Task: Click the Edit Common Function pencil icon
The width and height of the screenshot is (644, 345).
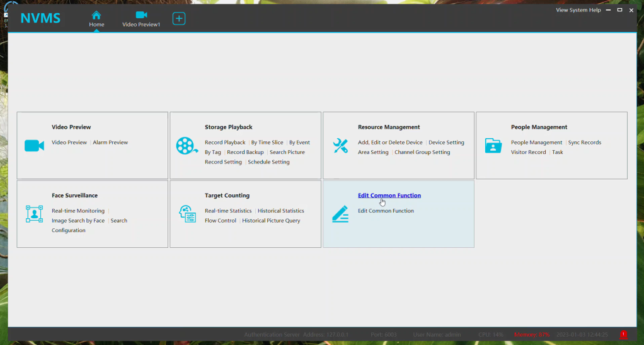Action: coord(340,214)
